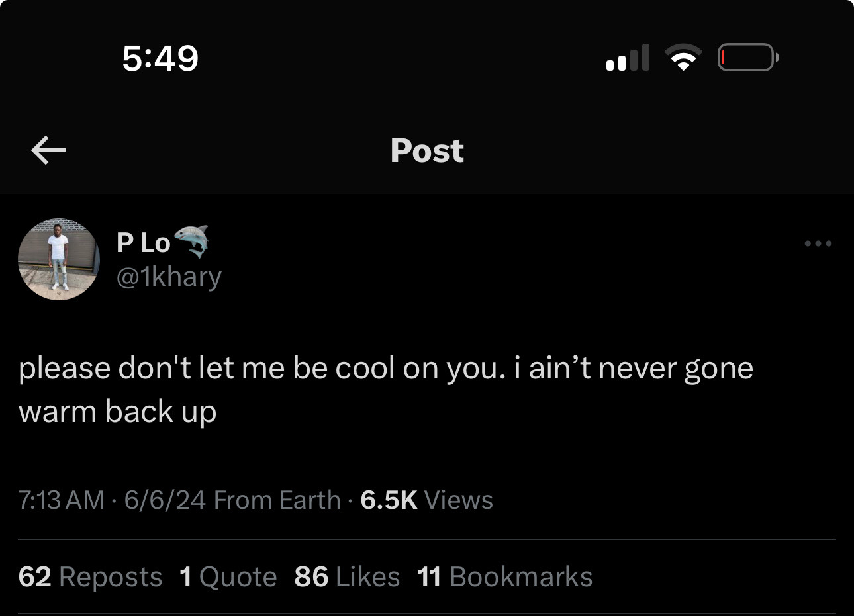The image size is (854, 616).
Task: Open P Lo's profile picture
Action: (x=59, y=259)
